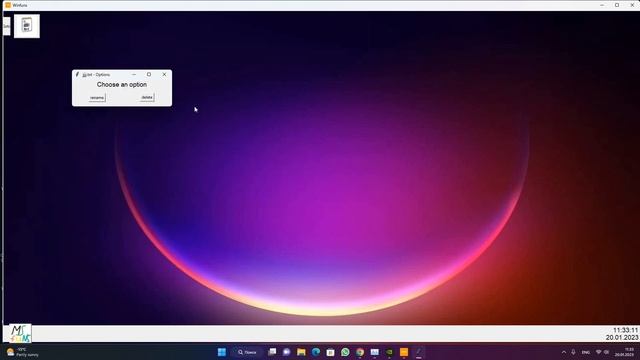The width and height of the screenshot is (640, 360).
Task: Open the NVIDIA app in taskbar
Action: (x=389, y=352)
